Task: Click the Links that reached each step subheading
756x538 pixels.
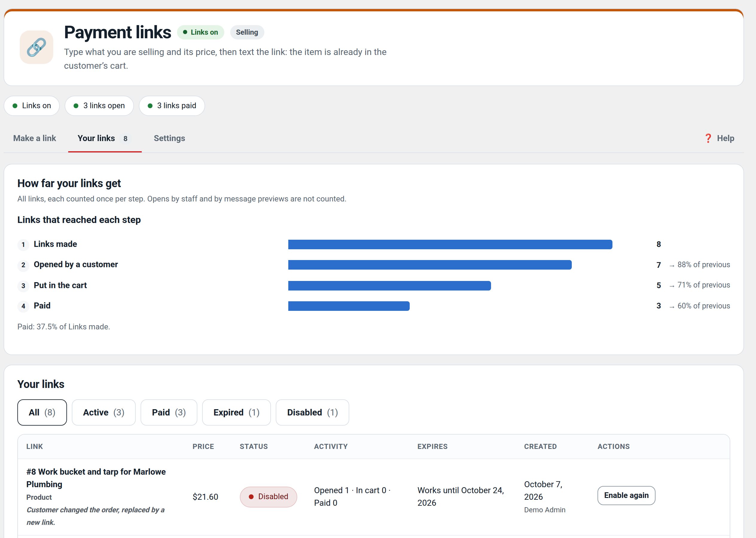Action: click(x=79, y=220)
